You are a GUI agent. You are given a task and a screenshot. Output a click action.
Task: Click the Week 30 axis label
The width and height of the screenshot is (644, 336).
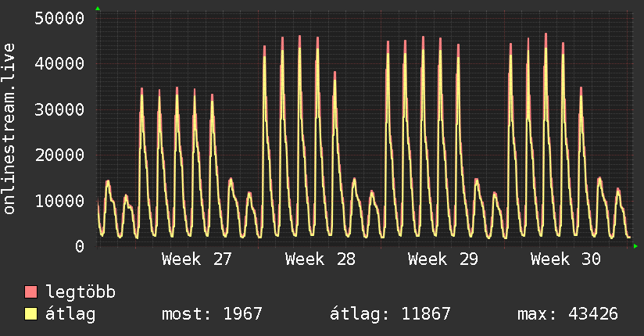(566, 259)
